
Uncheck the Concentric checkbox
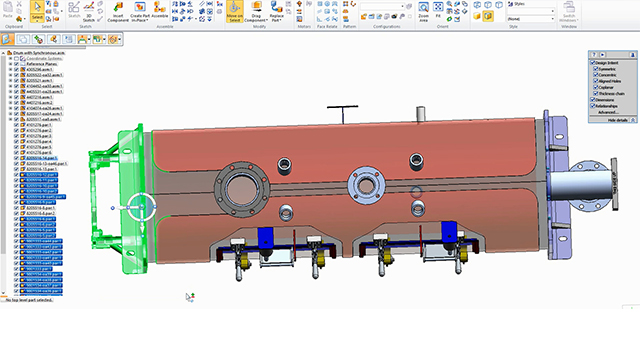pyautogui.click(x=596, y=75)
